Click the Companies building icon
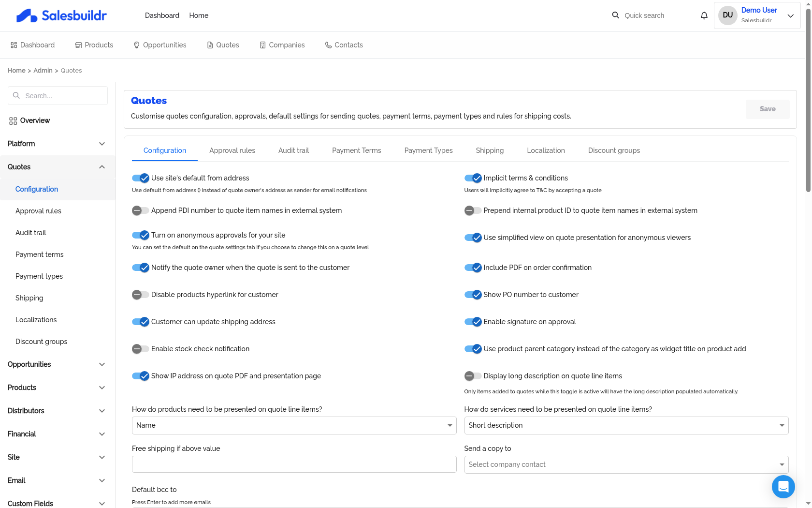This screenshot has height=508, width=812. 263,45
